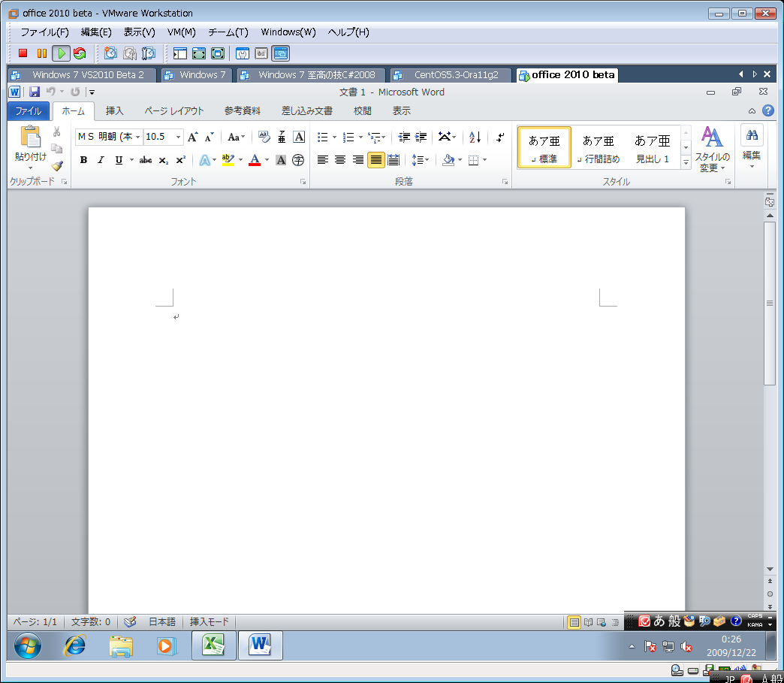Expand the Font dialog launcher (フォント)
784x683 pixels.
(x=303, y=182)
